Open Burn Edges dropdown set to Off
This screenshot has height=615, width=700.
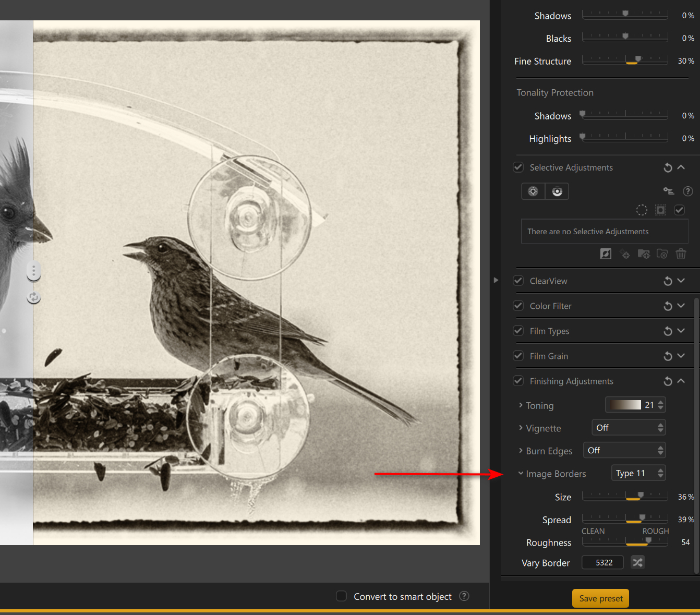click(x=624, y=450)
